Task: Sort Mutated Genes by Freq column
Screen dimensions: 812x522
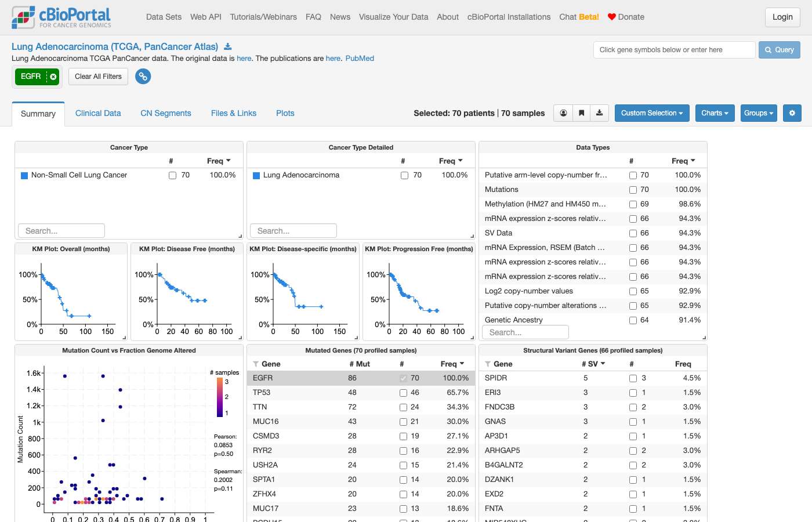Action: click(452, 364)
